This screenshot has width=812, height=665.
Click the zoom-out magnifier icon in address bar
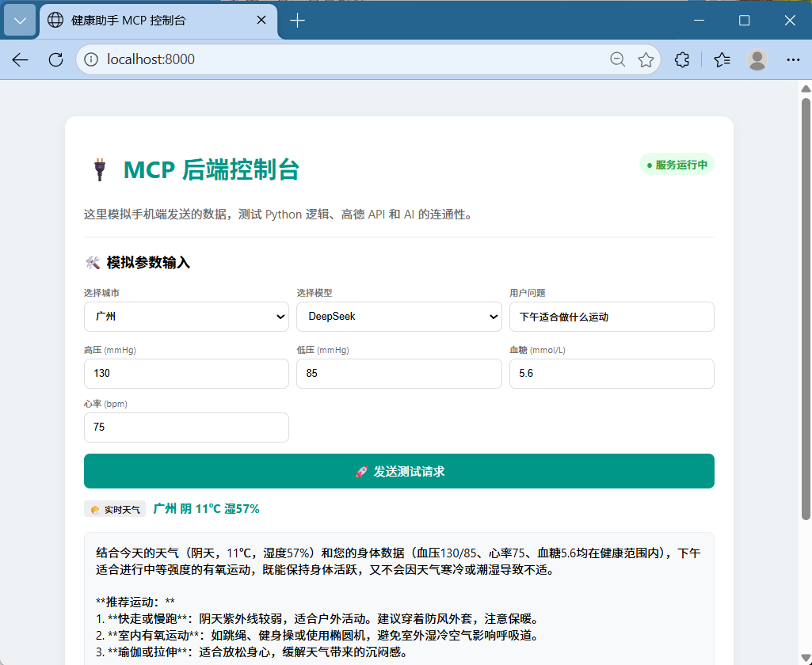coord(617,59)
